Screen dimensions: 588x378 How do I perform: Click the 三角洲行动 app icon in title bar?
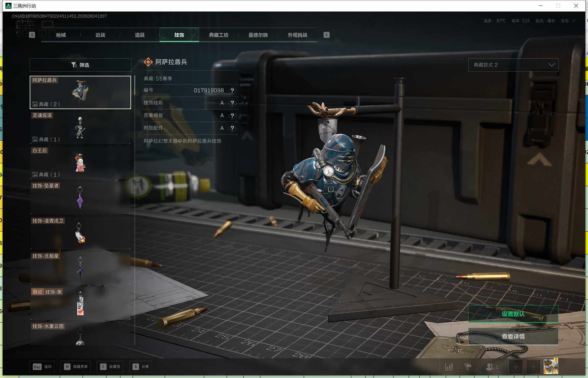tap(8, 6)
